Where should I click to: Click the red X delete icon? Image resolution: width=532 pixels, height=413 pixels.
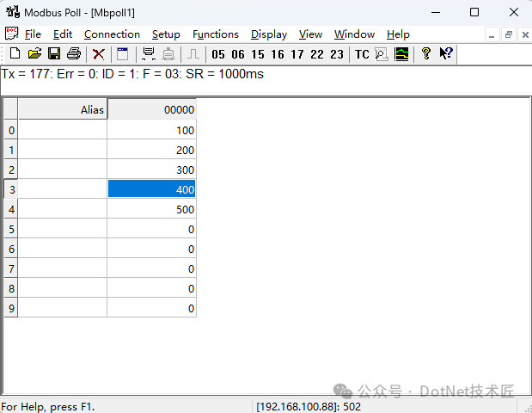pyautogui.click(x=99, y=53)
